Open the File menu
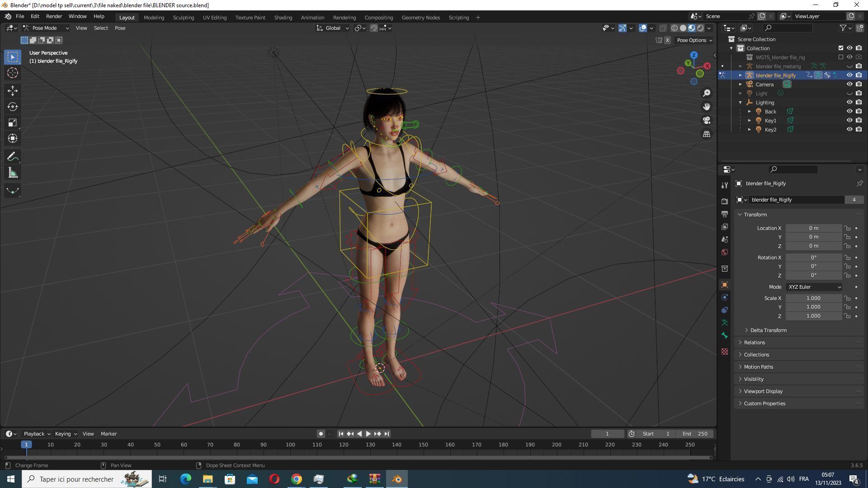Viewport: 868px width, 488px height. click(x=20, y=16)
